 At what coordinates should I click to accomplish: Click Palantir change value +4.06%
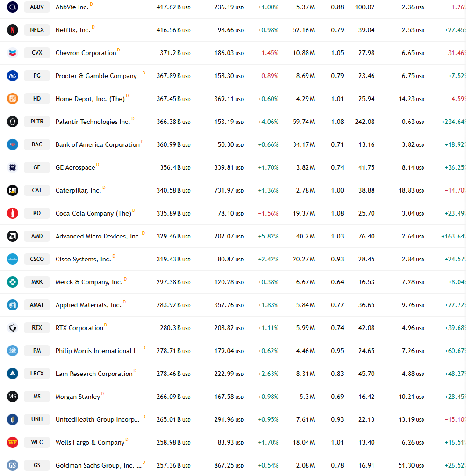pyautogui.click(x=268, y=122)
